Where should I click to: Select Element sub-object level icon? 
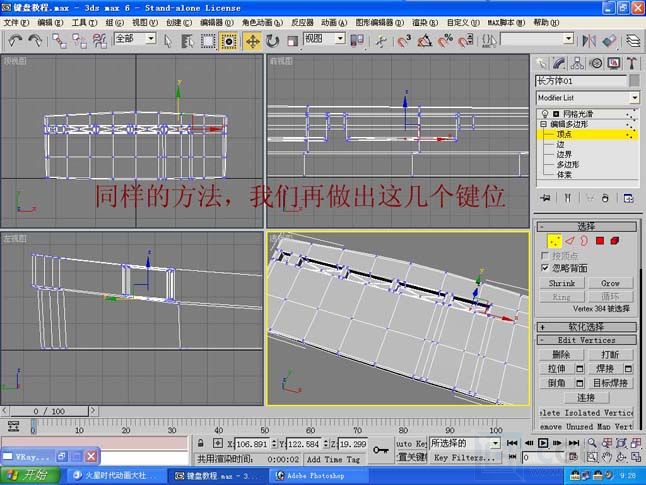click(x=615, y=241)
